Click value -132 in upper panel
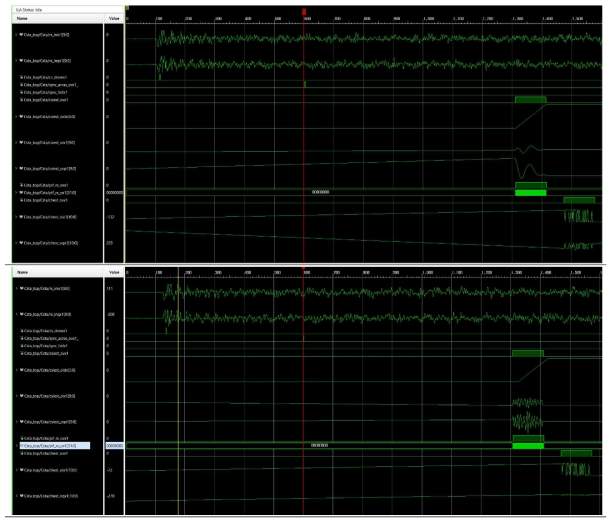 tap(110, 217)
